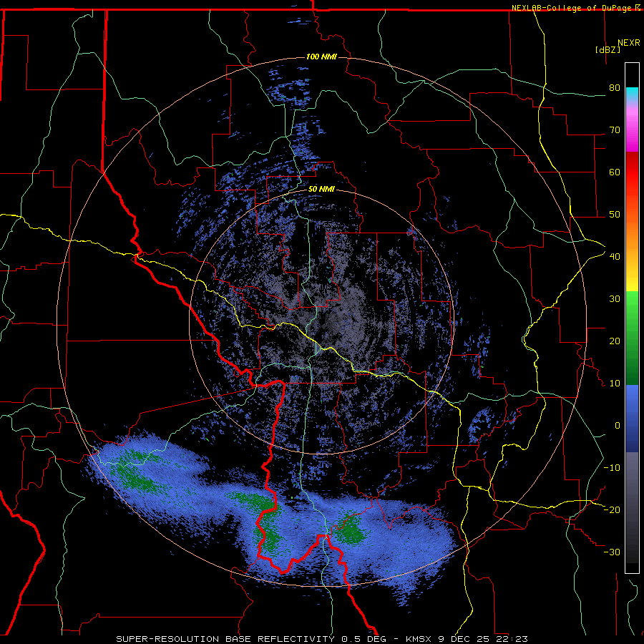The width and height of the screenshot is (644, 644).
Task: Click the 0 value on the dBZ scale
Action: [x=618, y=426]
